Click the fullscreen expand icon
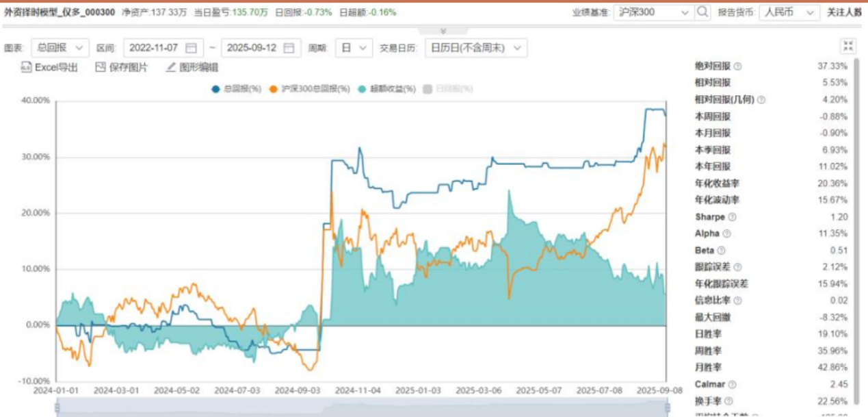Image resolution: width=868 pixels, height=417 pixels. [x=848, y=47]
